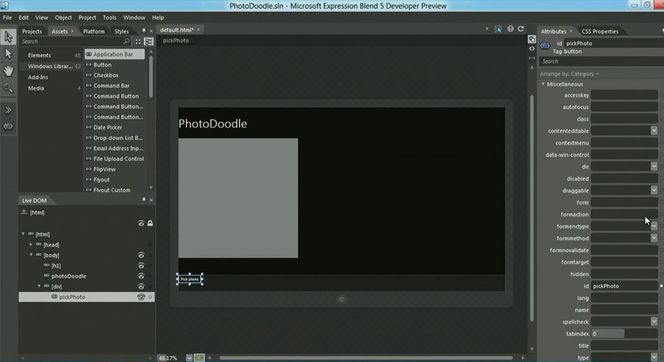The image size is (664, 362).
Task: Click the element icon next to id field
Action: [x=545, y=46]
